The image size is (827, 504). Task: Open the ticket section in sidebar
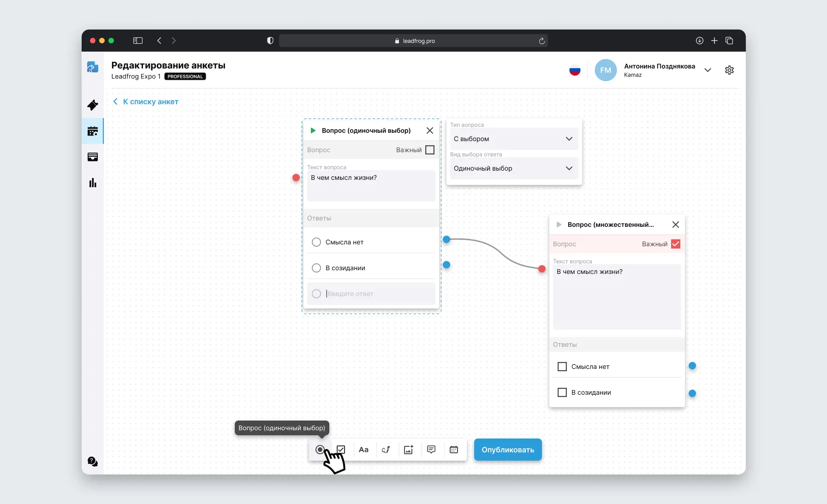[93, 105]
